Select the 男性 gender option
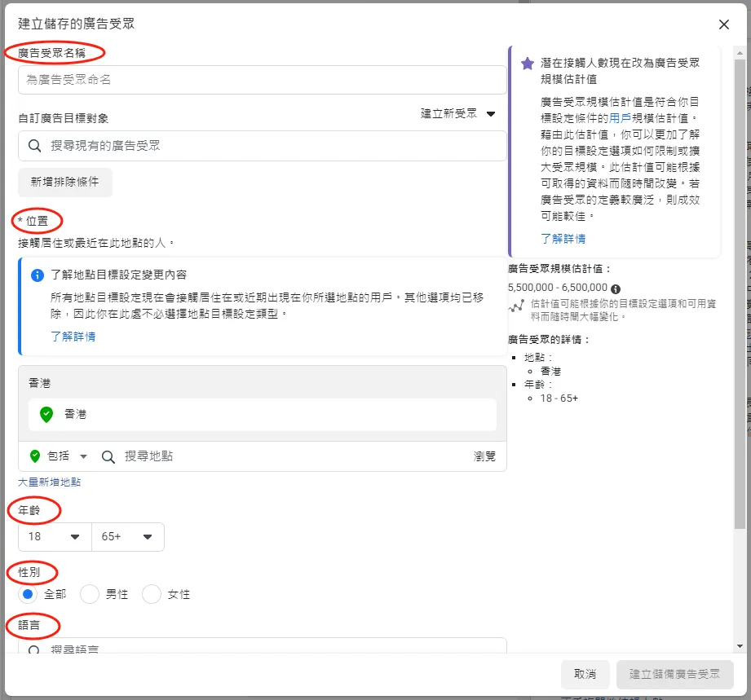Image resolution: width=751 pixels, height=700 pixels. 90,595
